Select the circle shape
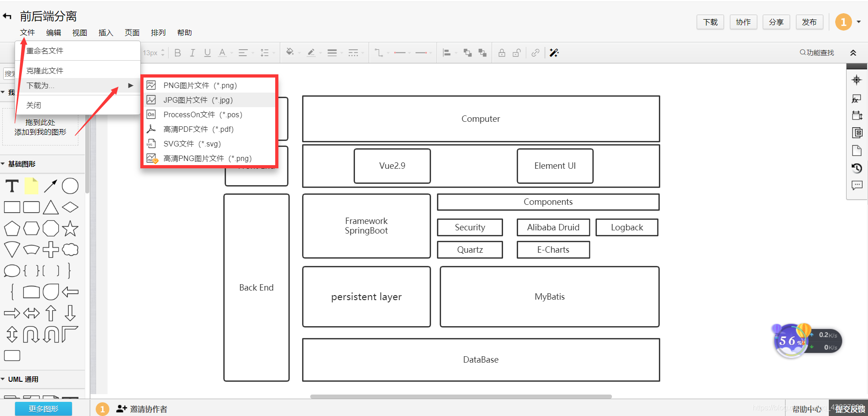 point(70,186)
